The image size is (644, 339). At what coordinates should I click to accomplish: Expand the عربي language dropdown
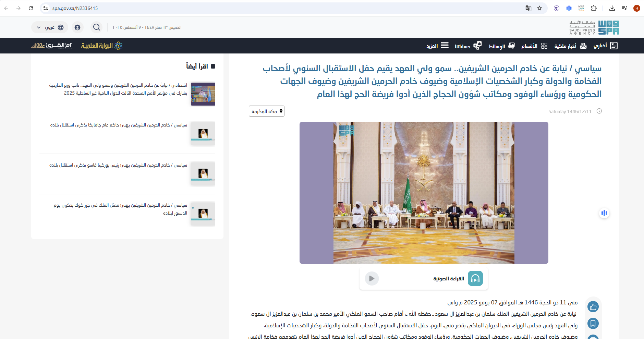50,27
